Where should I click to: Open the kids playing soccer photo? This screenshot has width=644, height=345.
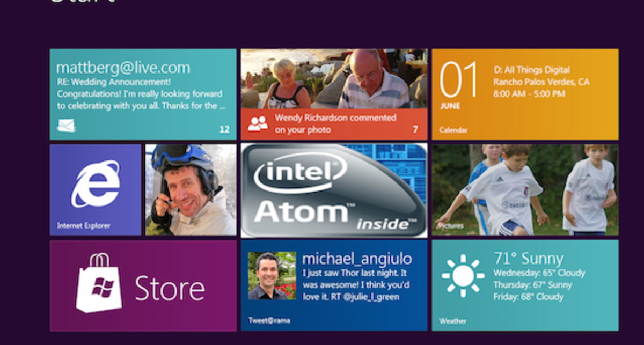525,189
